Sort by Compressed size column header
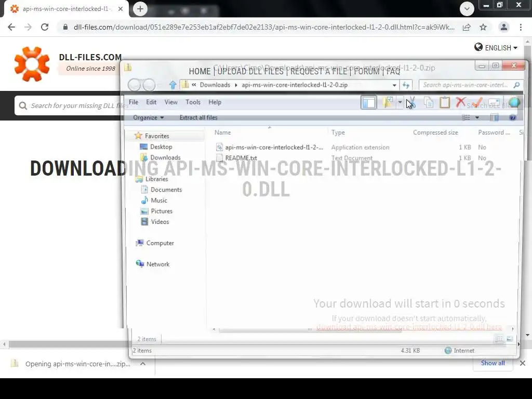The image size is (532, 399). pos(435,132)
